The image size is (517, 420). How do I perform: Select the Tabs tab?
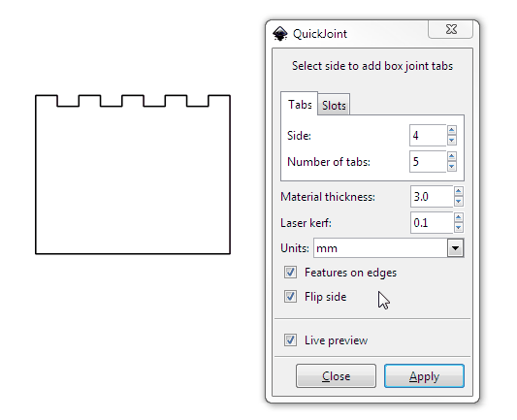tap(300, 104)
